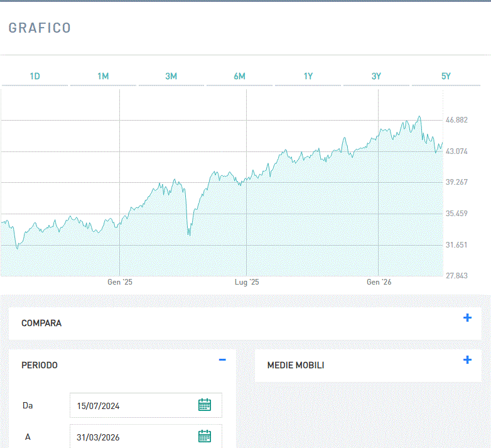Collapse the Periodo section with minus icon
491x448 pixels.
pyautogui.click(x=222, y=359)
